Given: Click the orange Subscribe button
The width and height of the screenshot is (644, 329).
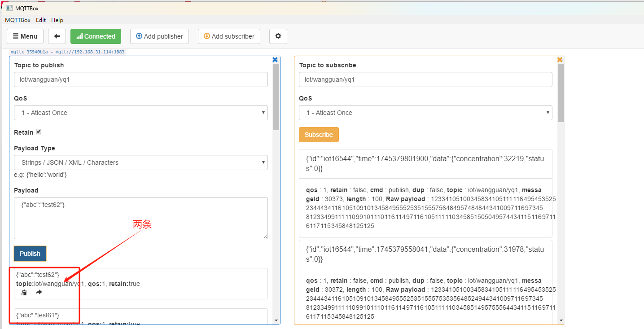Looking at the screenshot, I should coord(319,135).
